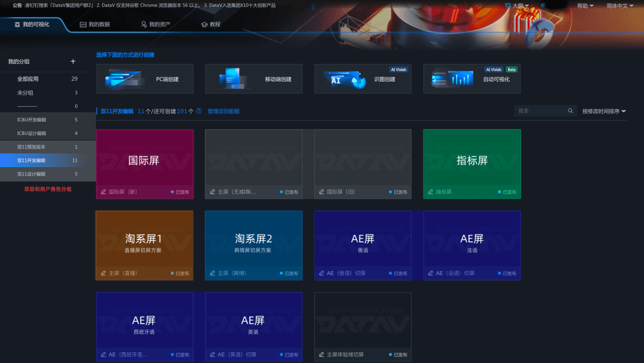Select the 识图创建 AI creation option

pos(363,79)
